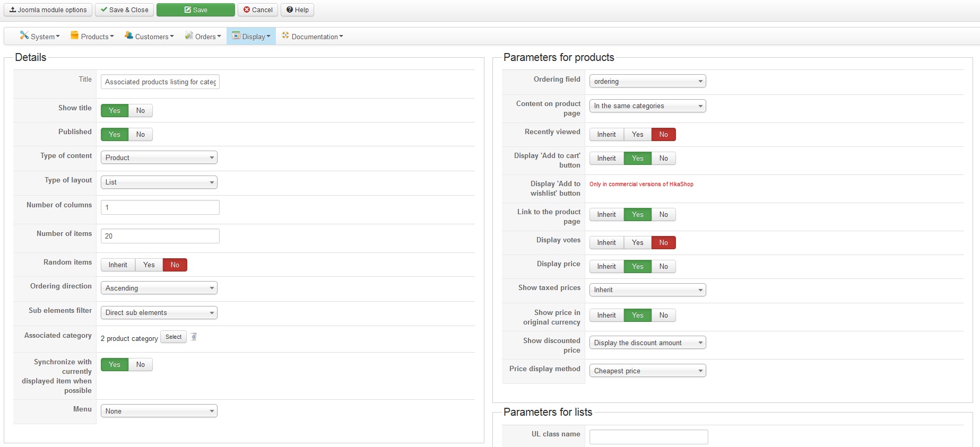The image size is (980, 447).
Task: Disable Synchronize with currently displayed item
Action: click(x=141, y=364)
